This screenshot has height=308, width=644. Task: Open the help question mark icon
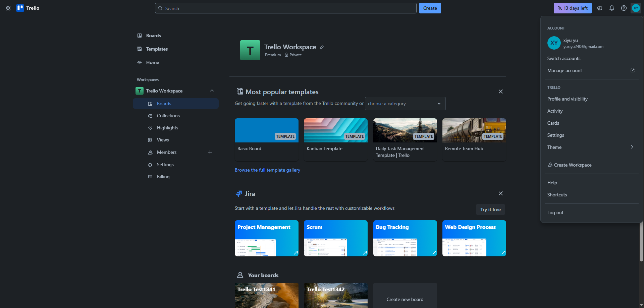(624, 8)
